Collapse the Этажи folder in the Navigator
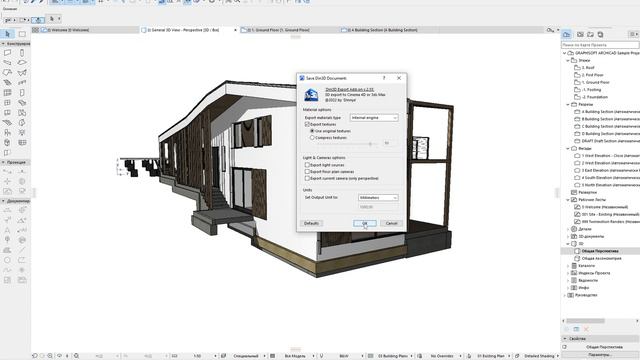Viewport: 640px width, 360px height. click(568, 60)
